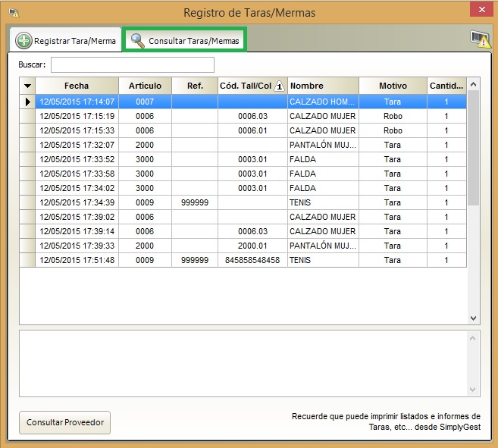Screen dimensions: 498x448
Task: Select the row dated 12/05/2015 17:39:14
Action: [243, 231]
